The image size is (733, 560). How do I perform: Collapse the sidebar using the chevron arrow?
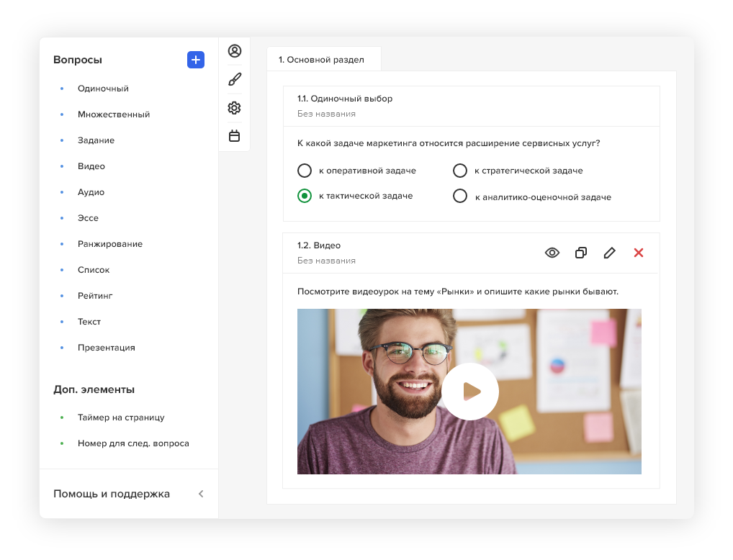tap(201, 494)
